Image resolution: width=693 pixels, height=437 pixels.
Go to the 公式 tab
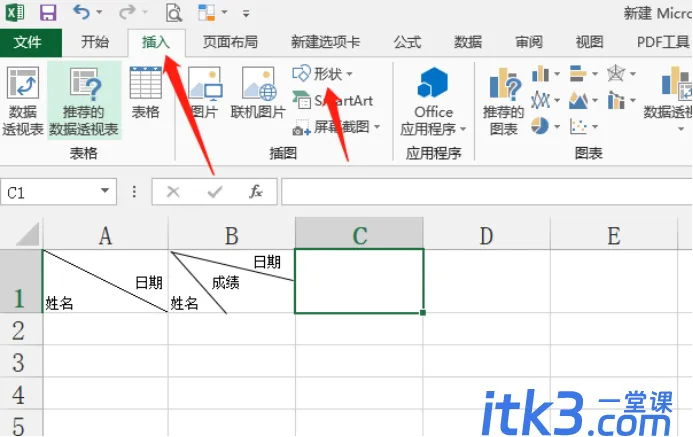[x=407, y=42]
